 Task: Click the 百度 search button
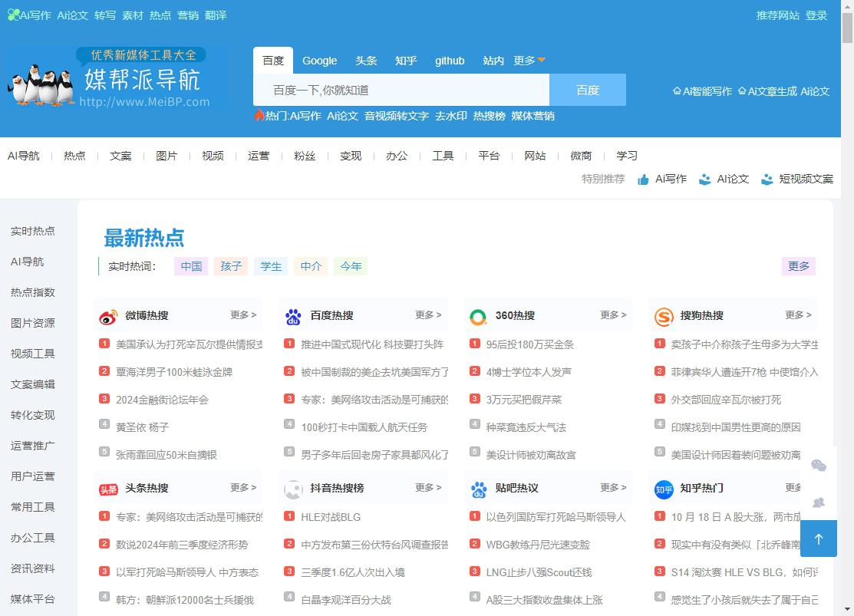click(588, 90)
